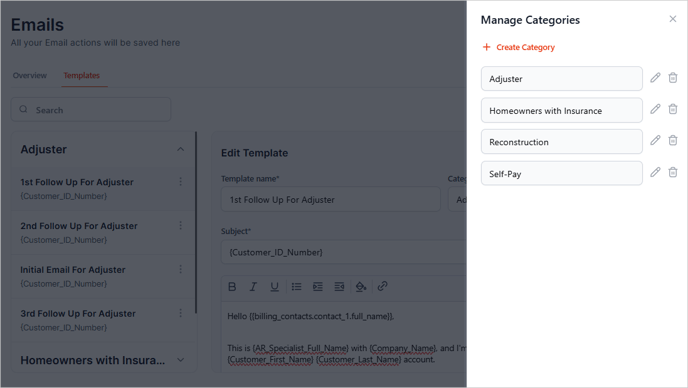Switch to the Templates tab
The image size is (688, 388).
[82, 75]
